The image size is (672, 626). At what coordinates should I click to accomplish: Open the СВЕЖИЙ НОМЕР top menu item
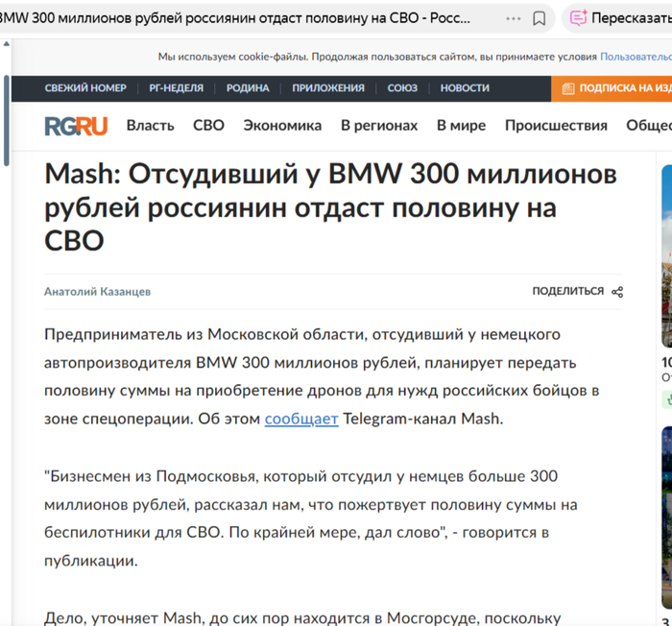coord(84,88)
